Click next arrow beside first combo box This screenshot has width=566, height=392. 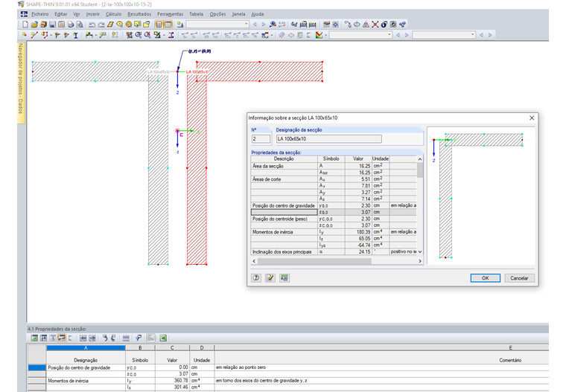coord(264,25)
